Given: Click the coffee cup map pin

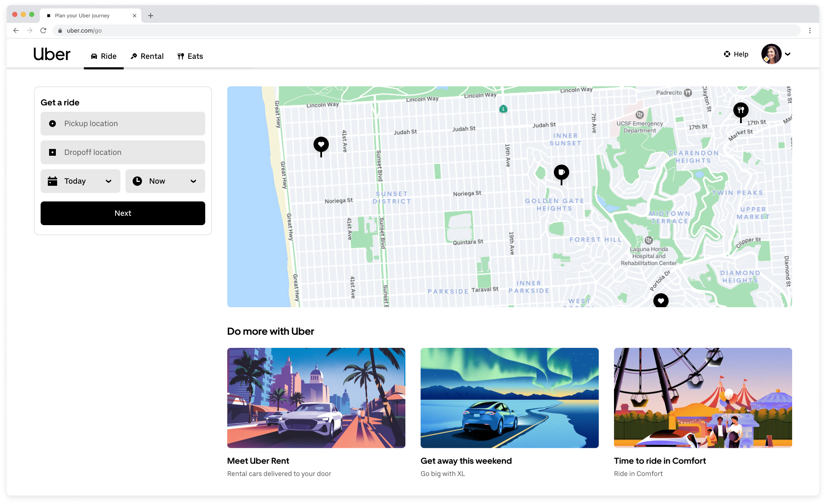Looking at the screenshot, I should [562, 173].
